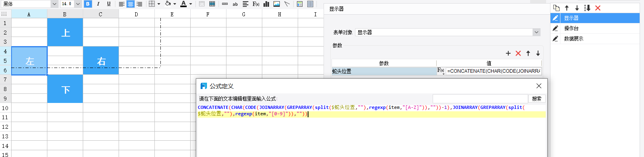Move item down in right list toolbar
Screen dimensions: 644x157
pos(577,8)
